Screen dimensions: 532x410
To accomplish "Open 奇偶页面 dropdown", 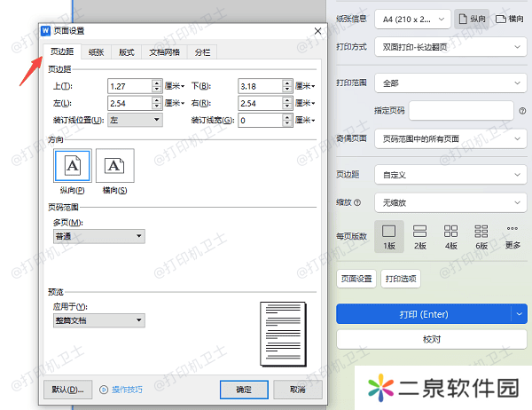I will [450, 138].
